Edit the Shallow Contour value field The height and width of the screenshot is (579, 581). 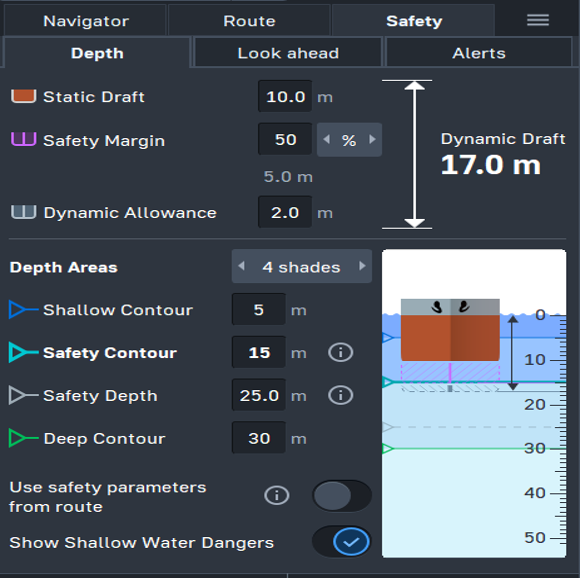click(259, 309)
